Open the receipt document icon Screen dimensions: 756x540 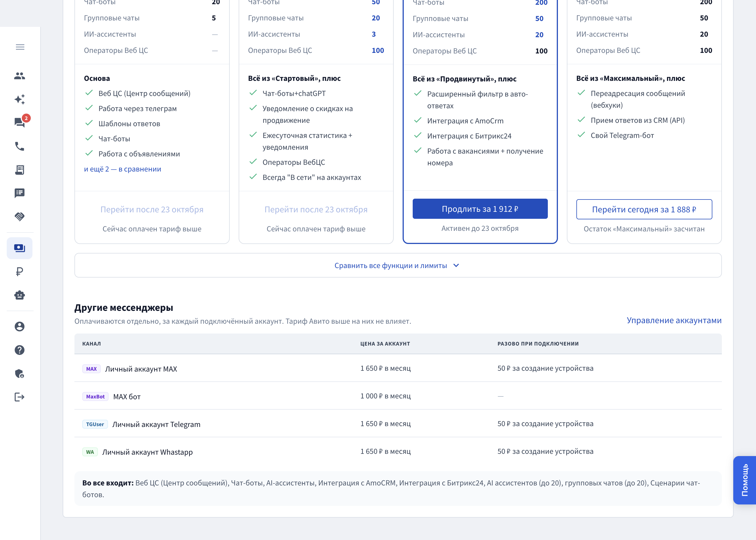pyautogui.click(x=20, y=170)
